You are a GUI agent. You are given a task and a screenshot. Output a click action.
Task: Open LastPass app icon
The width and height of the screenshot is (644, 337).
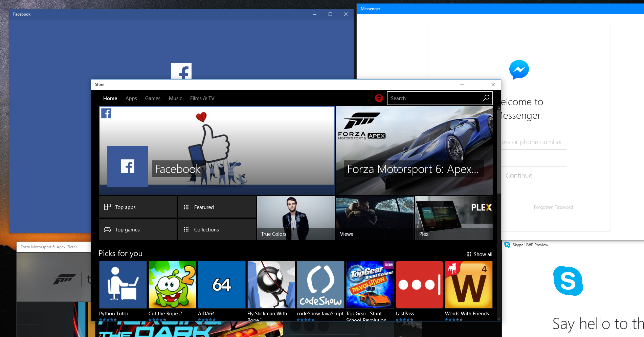pyautogui.click(x=419, y=285)
